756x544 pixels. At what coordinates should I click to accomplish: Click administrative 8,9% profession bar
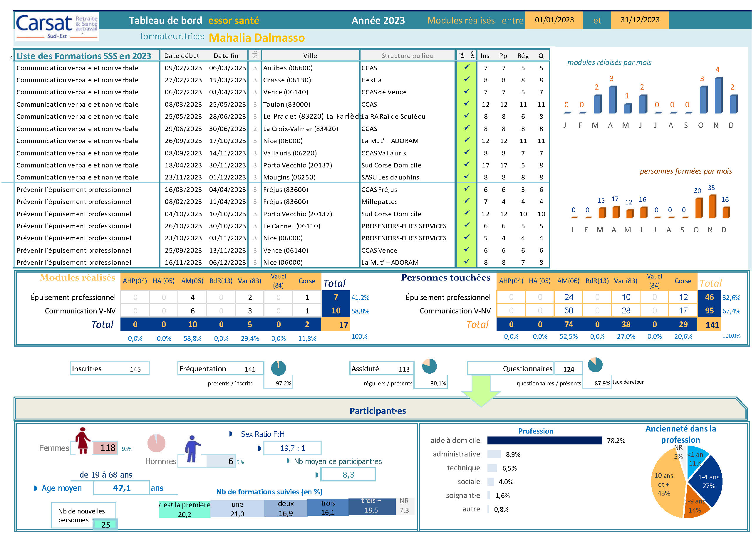494,454
